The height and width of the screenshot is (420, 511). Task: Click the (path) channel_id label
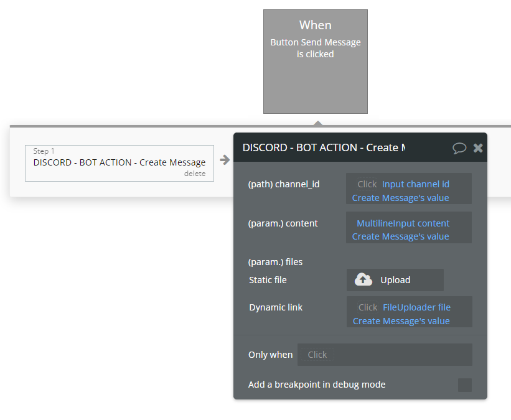coord(284,184)
